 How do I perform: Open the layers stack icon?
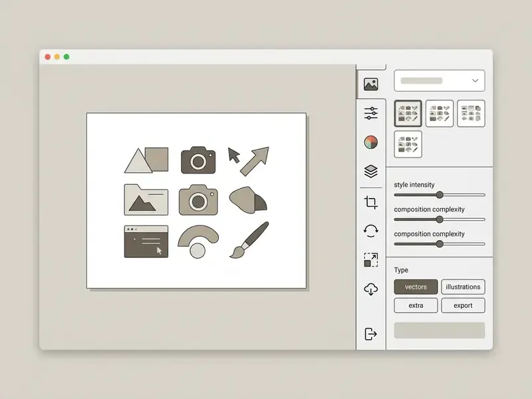(x=371, y=172)
